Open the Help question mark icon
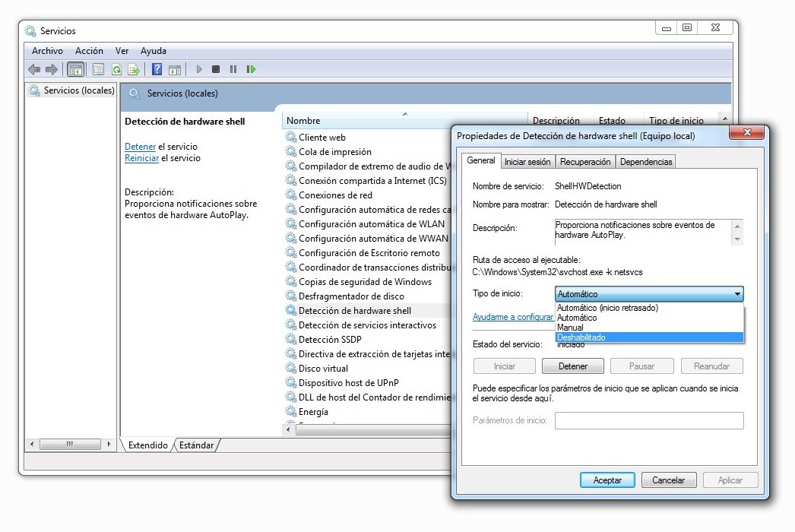This screenshot has width=795, height=532. pos(157,69)
